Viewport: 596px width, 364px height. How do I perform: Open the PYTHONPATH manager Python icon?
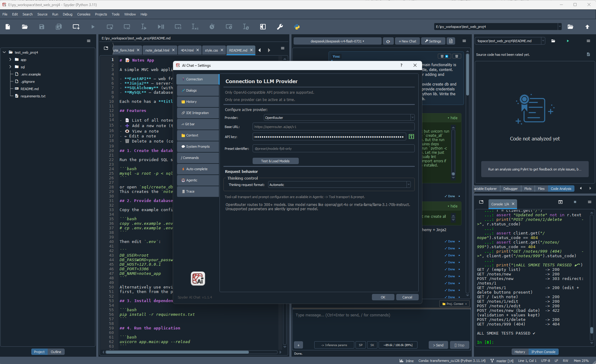(x=297, y=27)
